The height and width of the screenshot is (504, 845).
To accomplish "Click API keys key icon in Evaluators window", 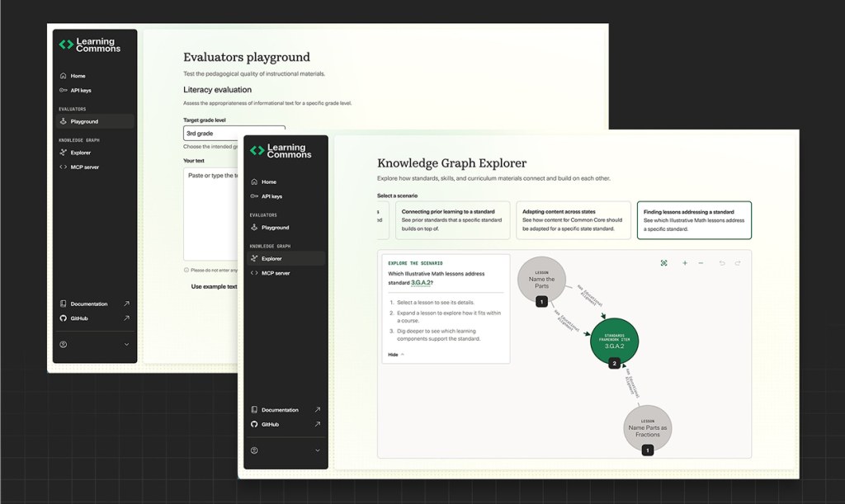I will 63,91.
